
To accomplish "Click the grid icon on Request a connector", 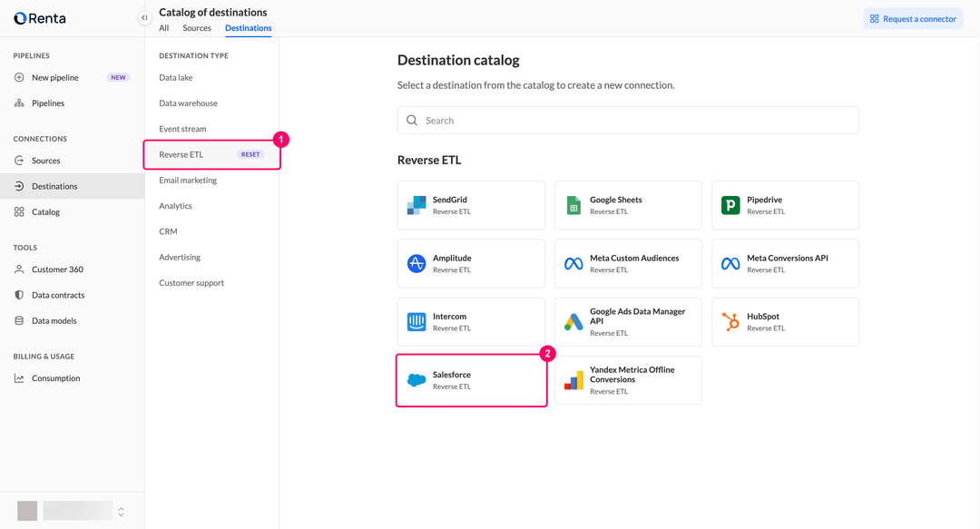I will (875, 19).
